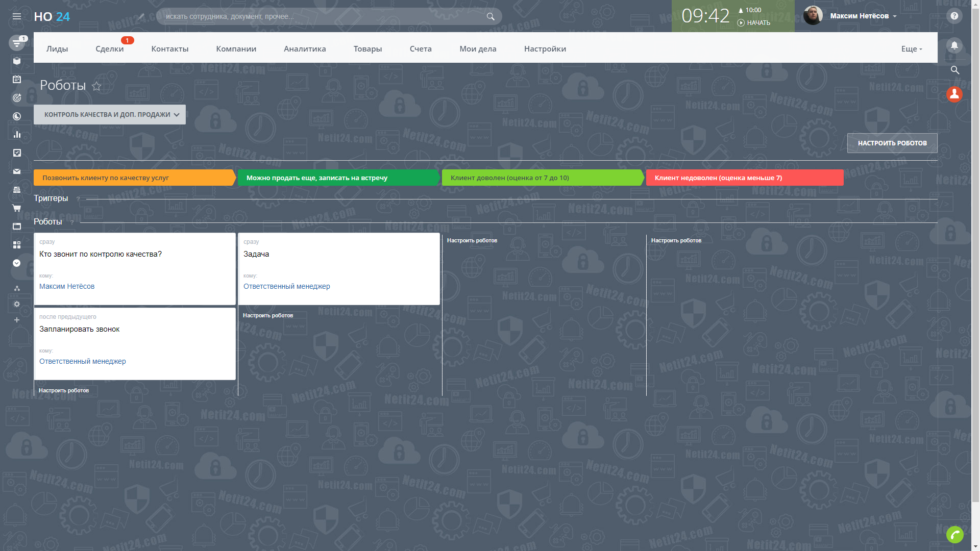
Task: Open Максим Нетёсов user menu
Action: coord(863,16)
